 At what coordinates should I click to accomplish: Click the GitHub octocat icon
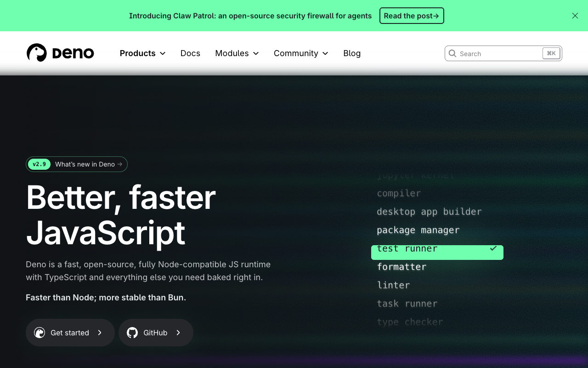coord(132,333)
